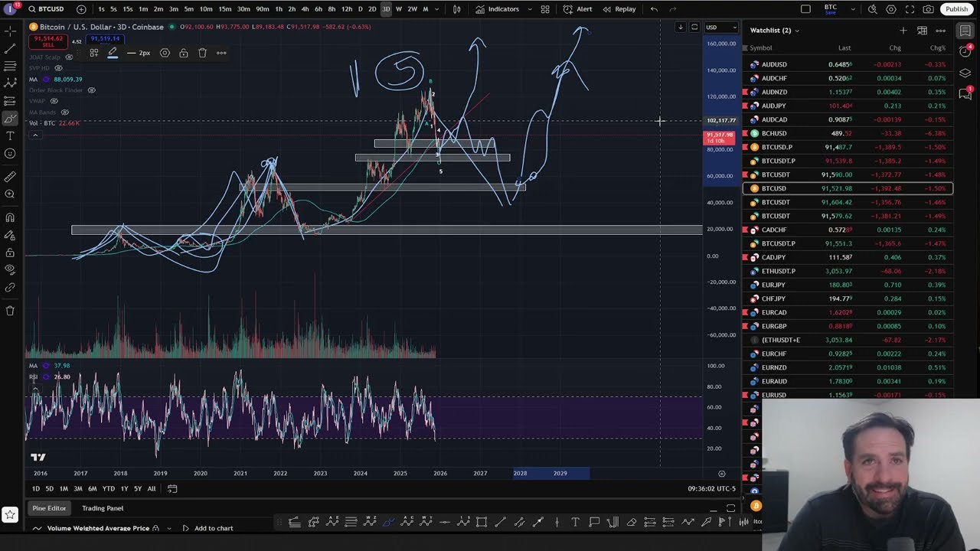
Task: Click the Publish button
Action: coord(956,9)
